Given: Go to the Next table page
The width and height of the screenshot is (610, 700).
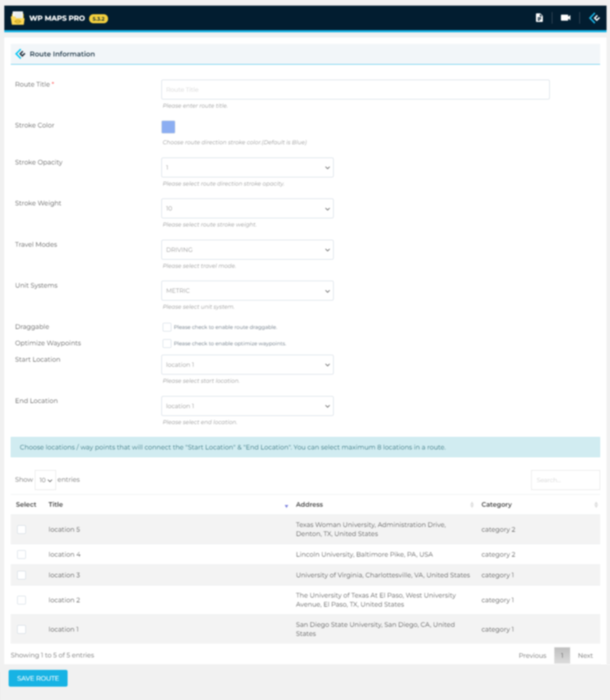Looking at the screenshot, I should (585, 655).
